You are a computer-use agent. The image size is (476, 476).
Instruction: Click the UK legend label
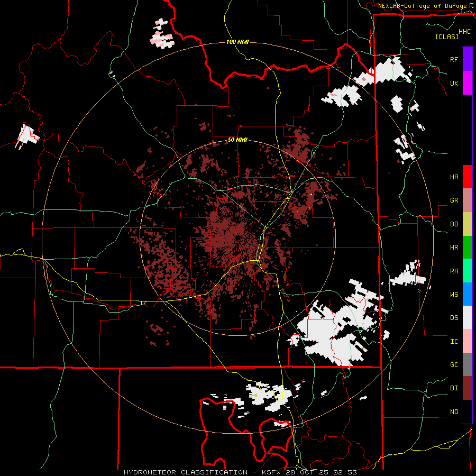point(454,83)
